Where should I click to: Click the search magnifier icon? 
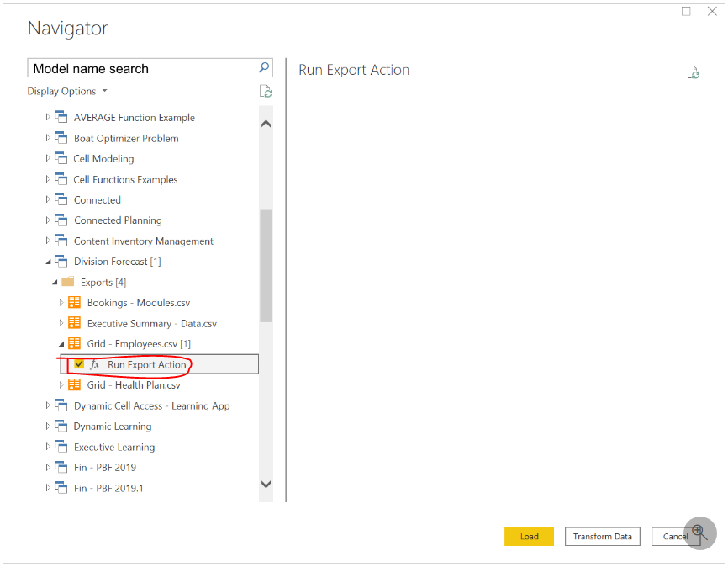[x=264, y=68]
